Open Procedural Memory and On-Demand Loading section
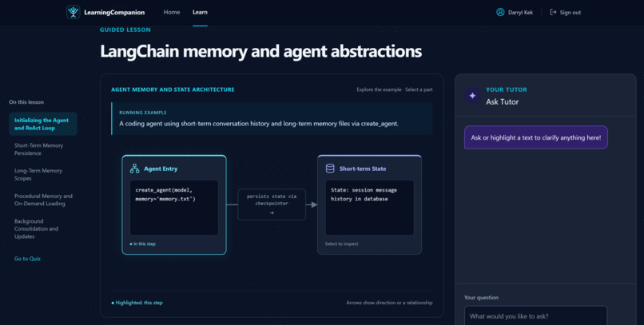 [43, 200]
